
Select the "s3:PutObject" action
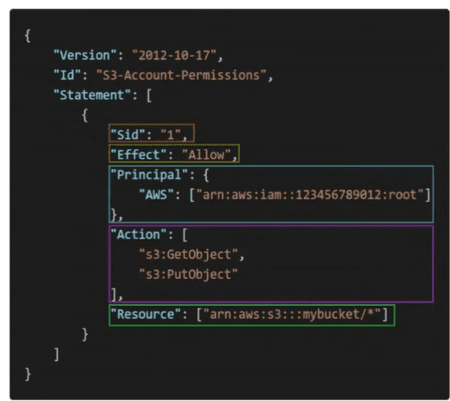(188, 274)
